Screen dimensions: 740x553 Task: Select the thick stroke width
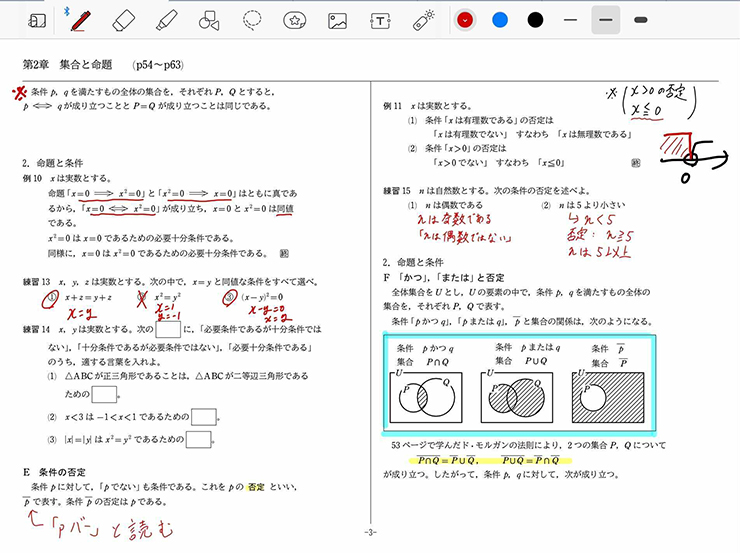pyautogui.click(x=640, y=20)
